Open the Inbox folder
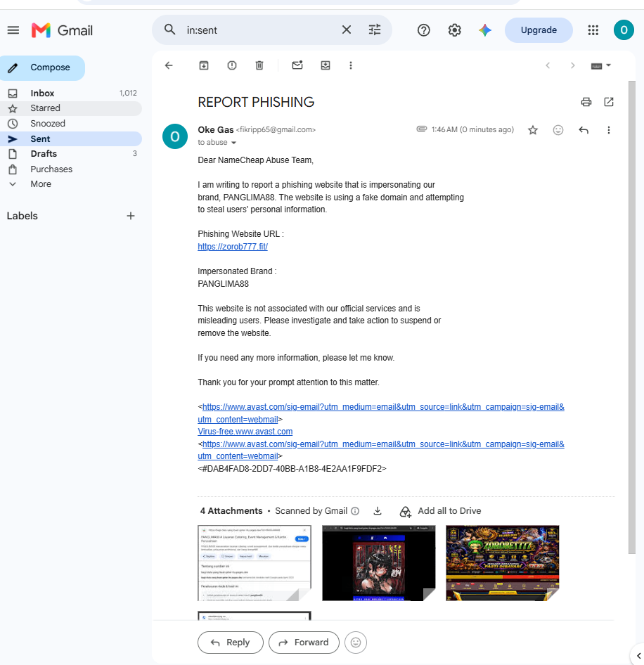Image resolution: width=644 pixels, height=665 pixels. click(71, 93)
